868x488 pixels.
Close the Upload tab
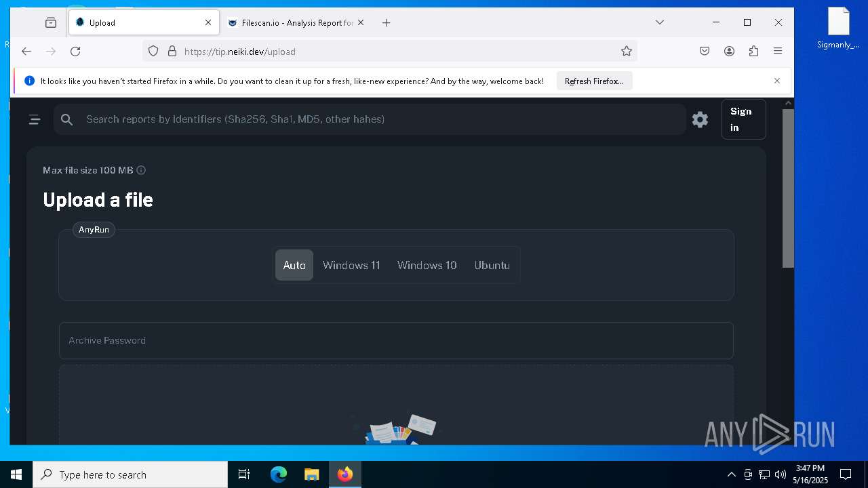208,22
